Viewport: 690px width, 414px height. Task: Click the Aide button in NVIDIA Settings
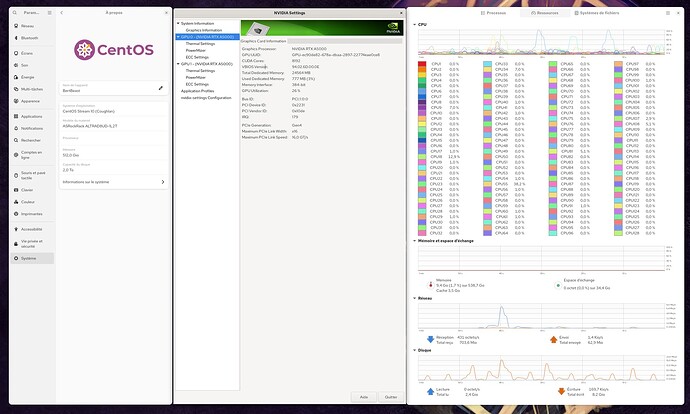pos(364,397)
